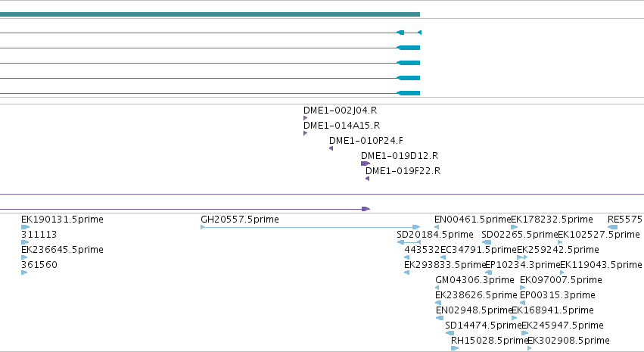Select the EK245947.5prime EST label
Image resolution: width=644 pixels, height=352 pixels.
(563, 326)
